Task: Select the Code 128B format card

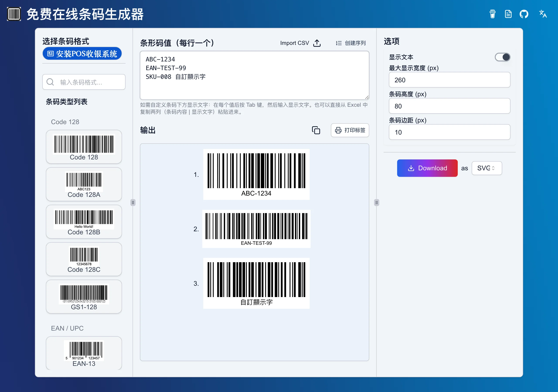Action: coord(84,221)
